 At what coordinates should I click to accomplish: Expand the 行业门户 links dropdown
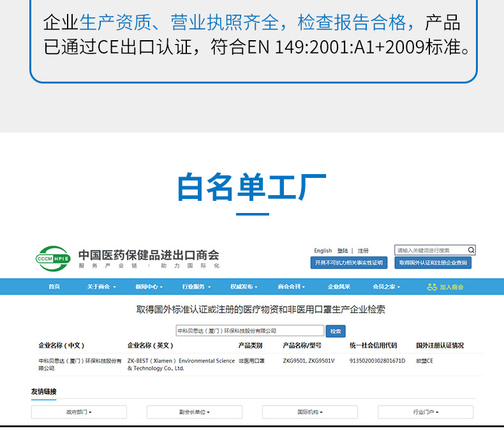coord(426,412)
